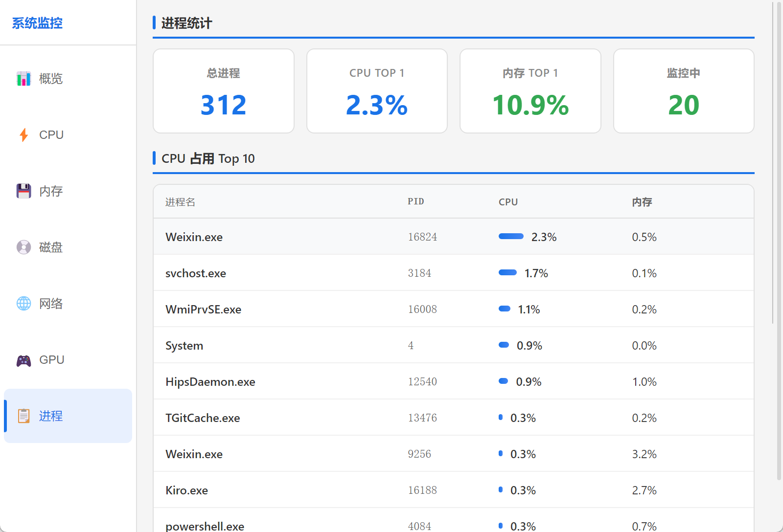The width and height of the screenshot is (783, 532).
Task: Click the gamepad GPU icon
Action: [x=23, y=360]
